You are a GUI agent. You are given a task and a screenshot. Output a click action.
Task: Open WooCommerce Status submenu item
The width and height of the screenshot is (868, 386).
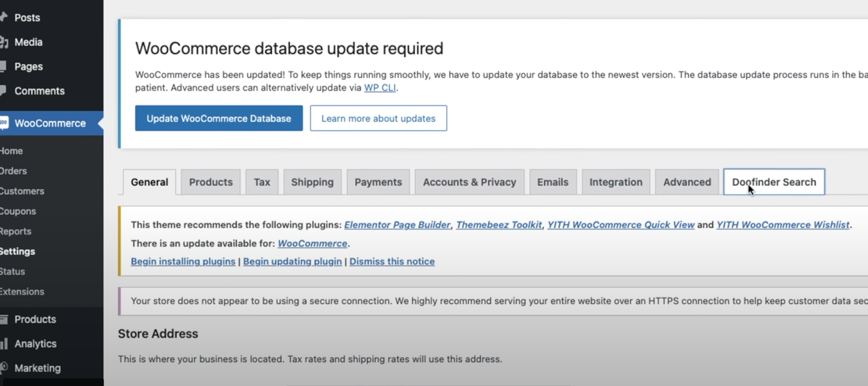pyautogui.click(x=13, y=272)
